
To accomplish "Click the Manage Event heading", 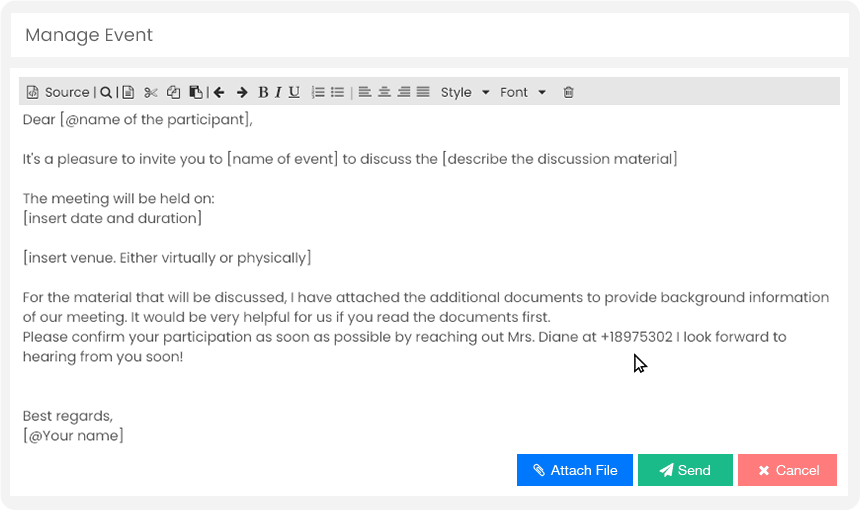I will coord(89,35).
